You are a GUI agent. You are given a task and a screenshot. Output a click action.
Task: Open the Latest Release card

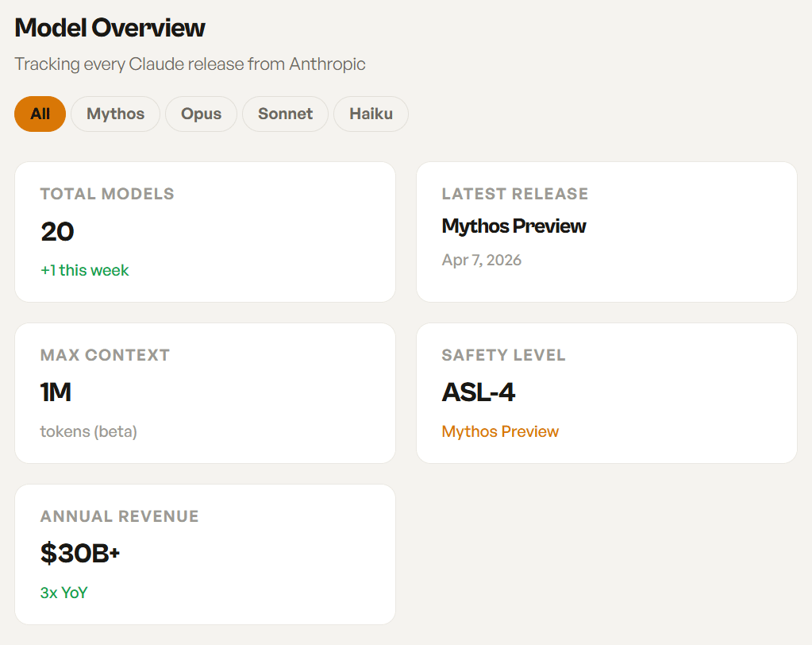point(606,232)
